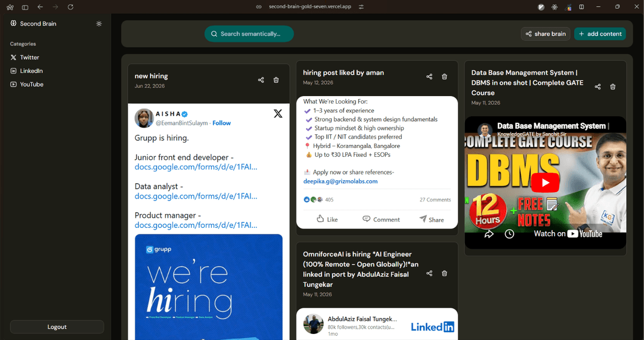Click the address bar URL second-brain-gold-seven.vercel.app

click(310, 7)
